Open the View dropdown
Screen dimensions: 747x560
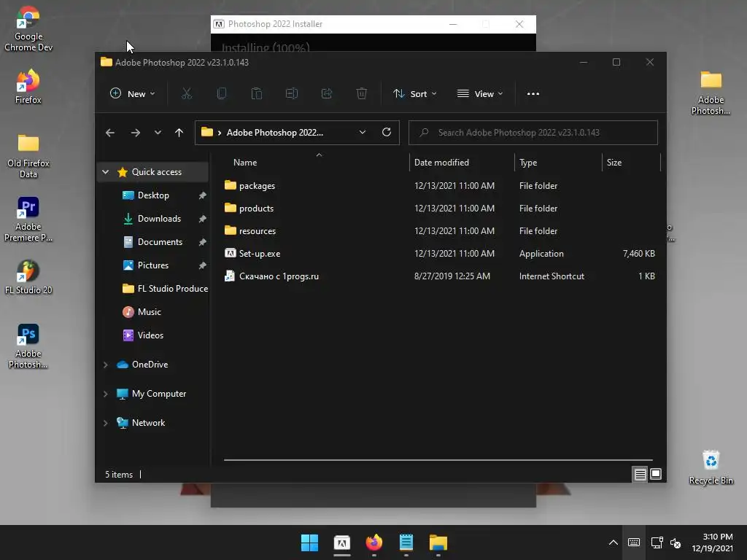coord(480,94)
